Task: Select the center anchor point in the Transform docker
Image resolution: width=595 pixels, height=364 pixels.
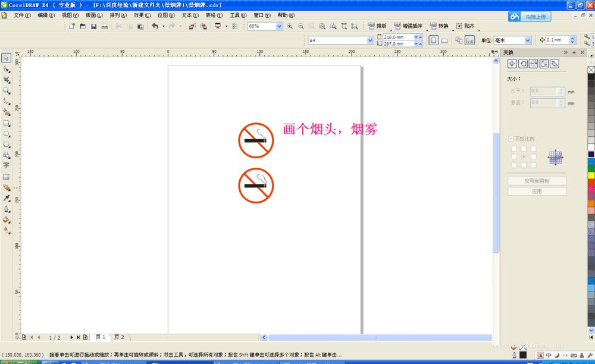Action: [525, 157]
